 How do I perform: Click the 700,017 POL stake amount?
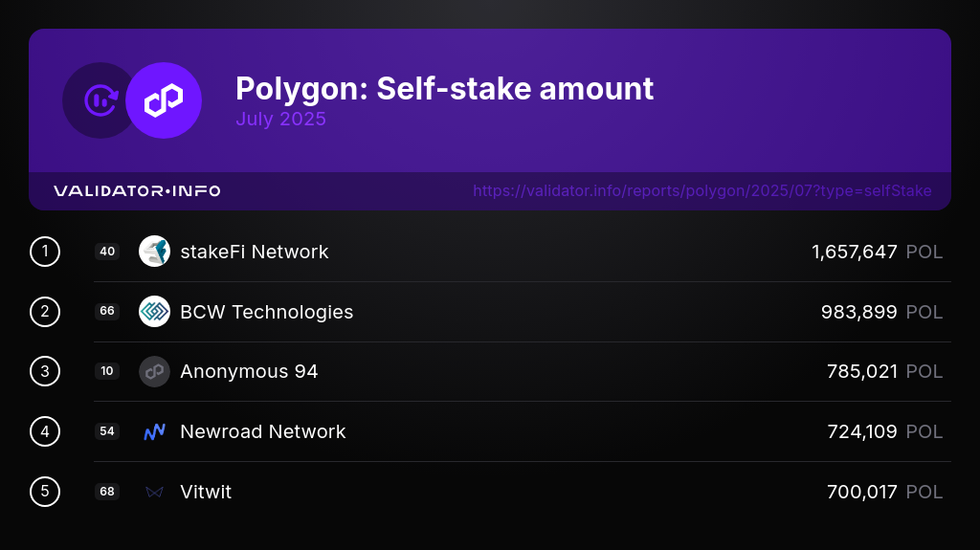coord(884,492)
